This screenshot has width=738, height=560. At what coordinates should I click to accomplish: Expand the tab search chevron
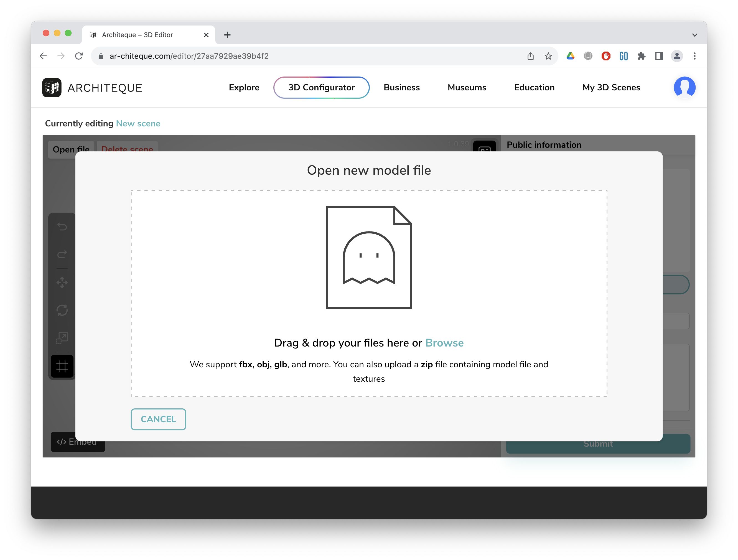(695, 35)
